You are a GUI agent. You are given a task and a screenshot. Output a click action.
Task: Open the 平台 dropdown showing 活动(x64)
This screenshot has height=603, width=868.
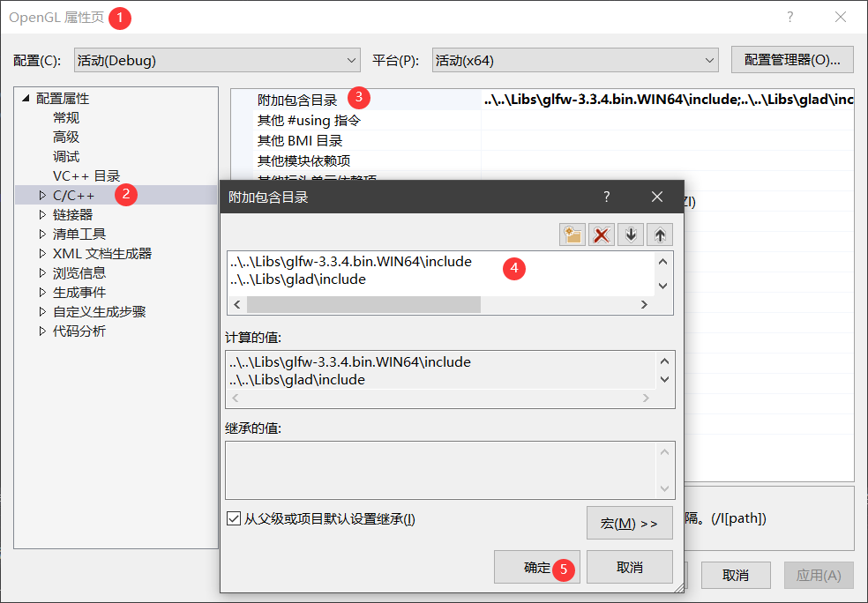tap(575, 60)
